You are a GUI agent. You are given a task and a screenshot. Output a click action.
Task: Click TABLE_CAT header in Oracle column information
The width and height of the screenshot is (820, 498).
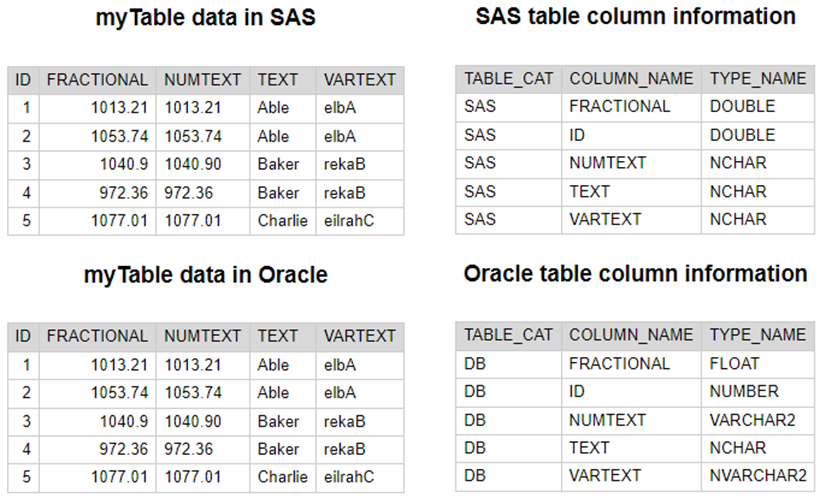tap(508, 335)
